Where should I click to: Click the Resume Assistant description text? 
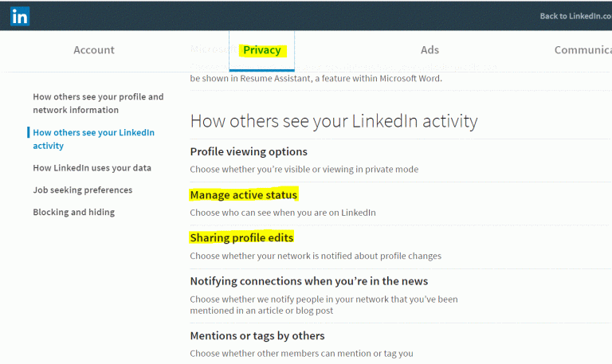click(x=316, y=78)
